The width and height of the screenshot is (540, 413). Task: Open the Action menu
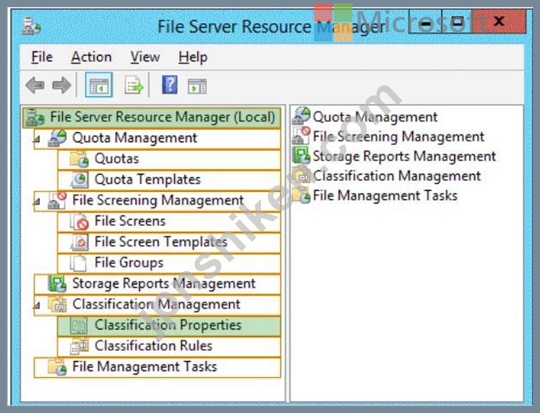point(91,57)
